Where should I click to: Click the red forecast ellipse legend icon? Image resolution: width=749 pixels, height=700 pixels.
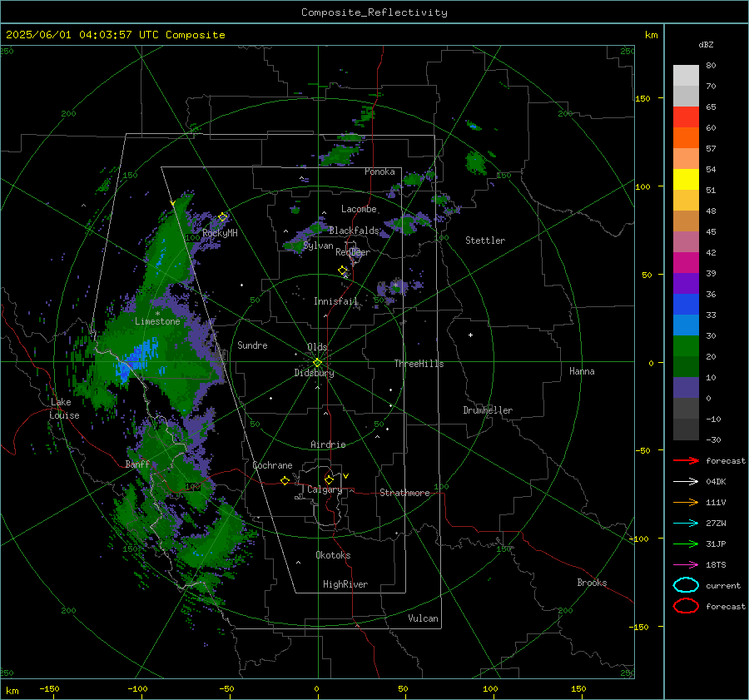(x=686, y=606)
